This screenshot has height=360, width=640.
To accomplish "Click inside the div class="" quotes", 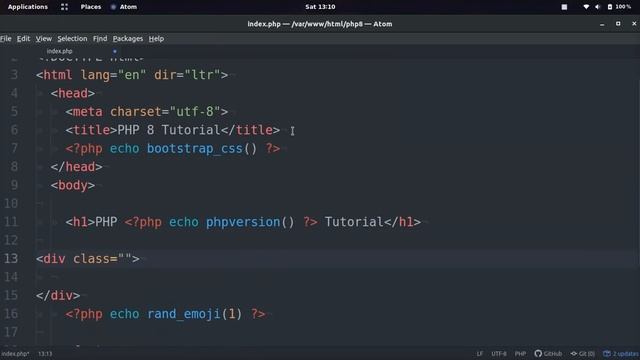I will (125, 258).
